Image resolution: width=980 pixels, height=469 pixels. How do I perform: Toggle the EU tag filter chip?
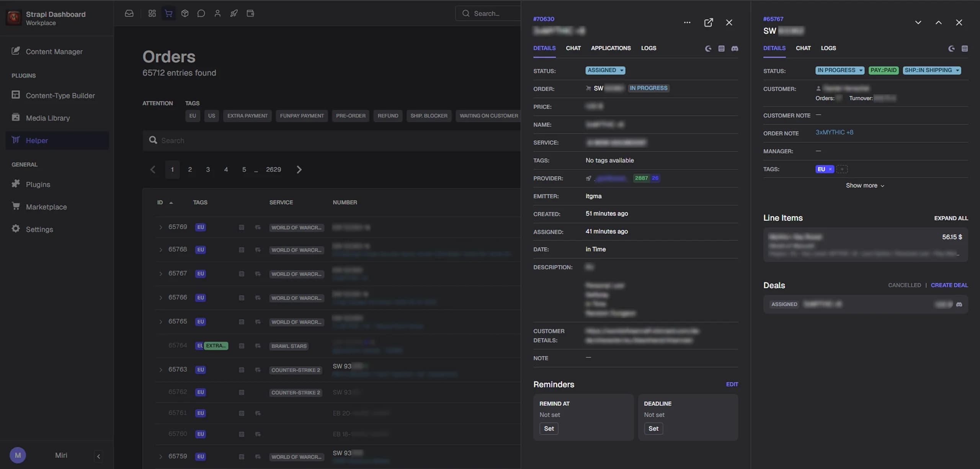click(193, 116)
